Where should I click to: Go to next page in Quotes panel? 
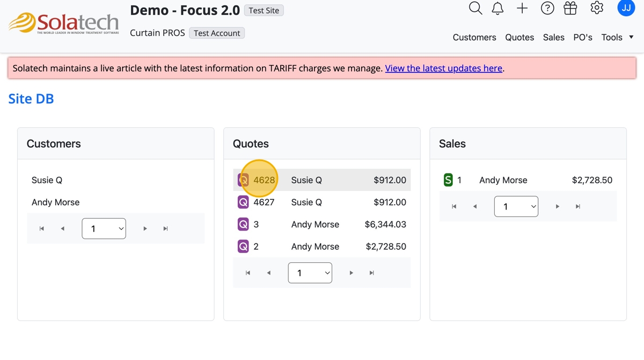click(x=351, y=273)
